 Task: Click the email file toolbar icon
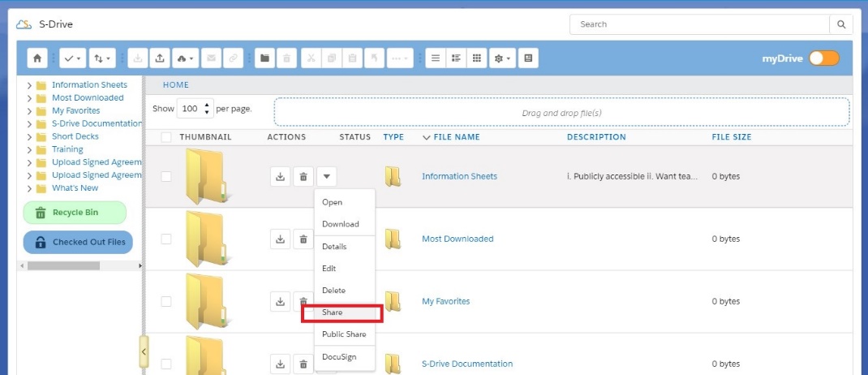211,58
